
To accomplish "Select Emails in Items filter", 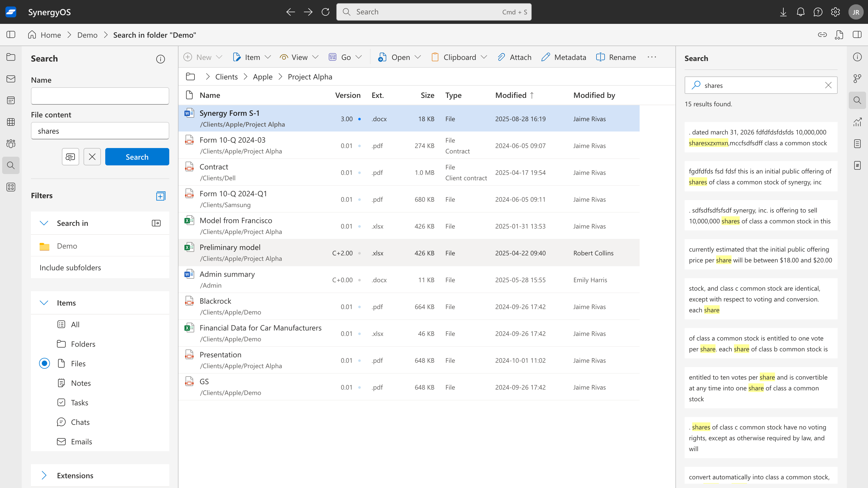I will pos(81,442).
